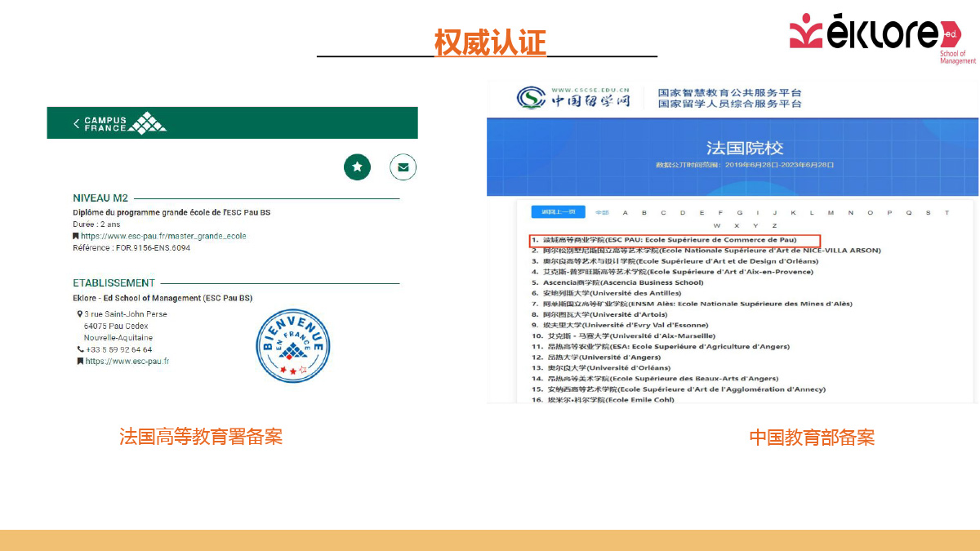This screenshot has height=551, width=980.
Task: Click the green CSCSE globe logo
Action: tap(531, 99)
